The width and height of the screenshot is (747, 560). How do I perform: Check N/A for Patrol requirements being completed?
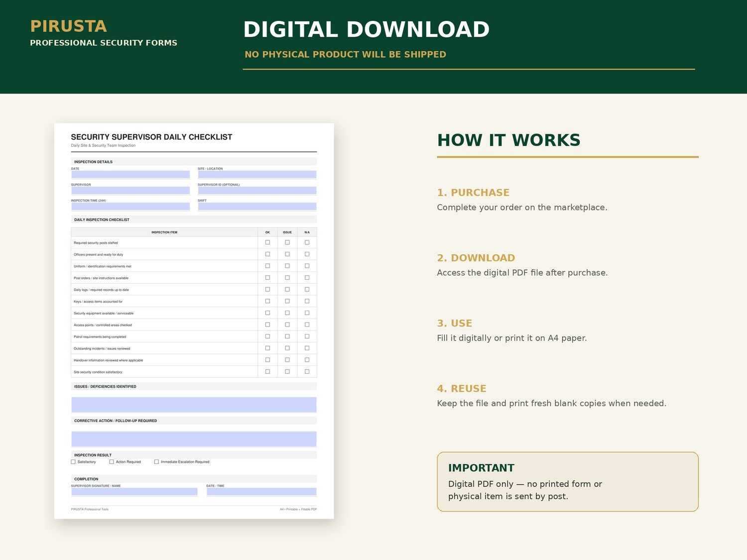click(307, 336)
